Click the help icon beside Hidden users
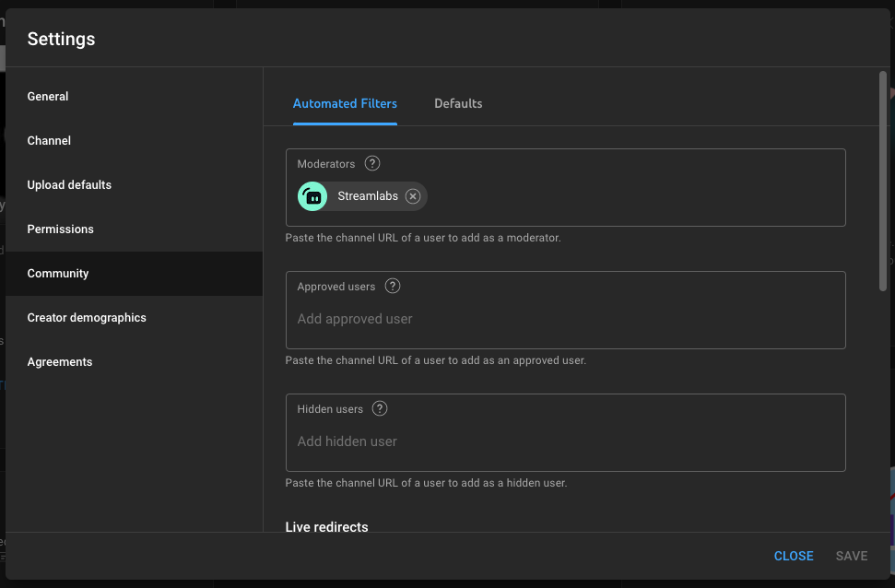The width and height of the screenshot is (895, 588). click(380, 408)
